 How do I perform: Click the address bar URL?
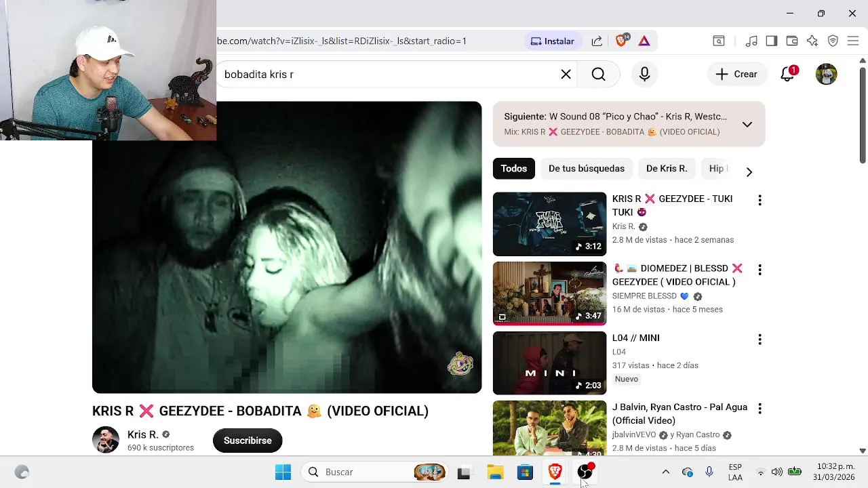[x=342, y=41]
